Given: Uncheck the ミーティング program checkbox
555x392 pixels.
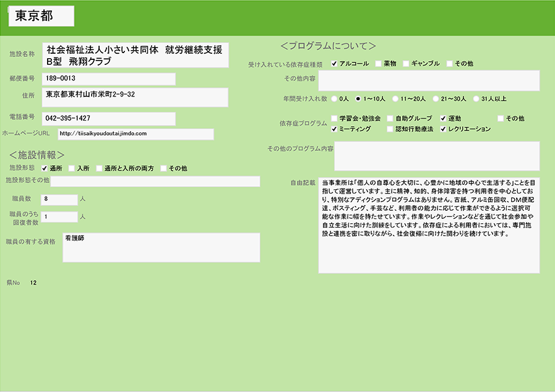Looking at the screenshot, I should [335, 129].
